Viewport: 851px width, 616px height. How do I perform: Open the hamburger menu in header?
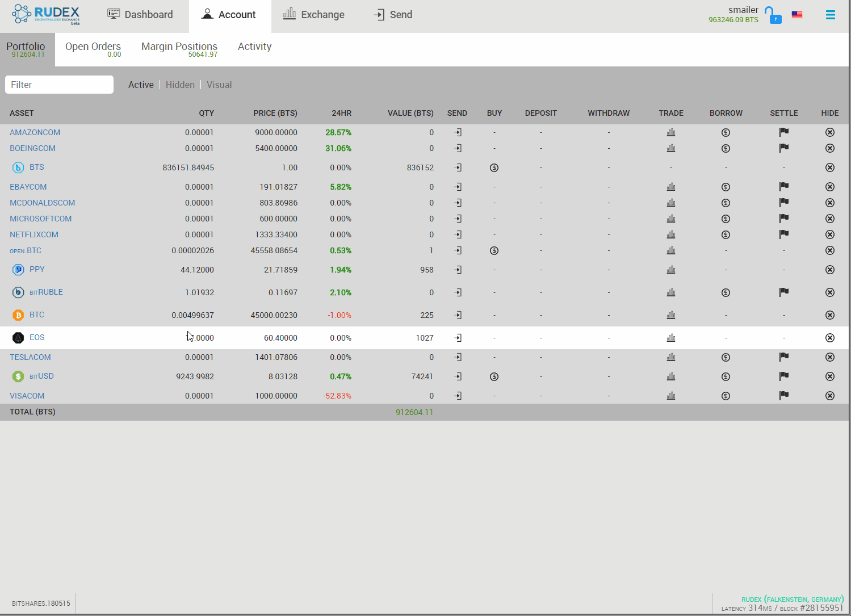click(831, 15)
